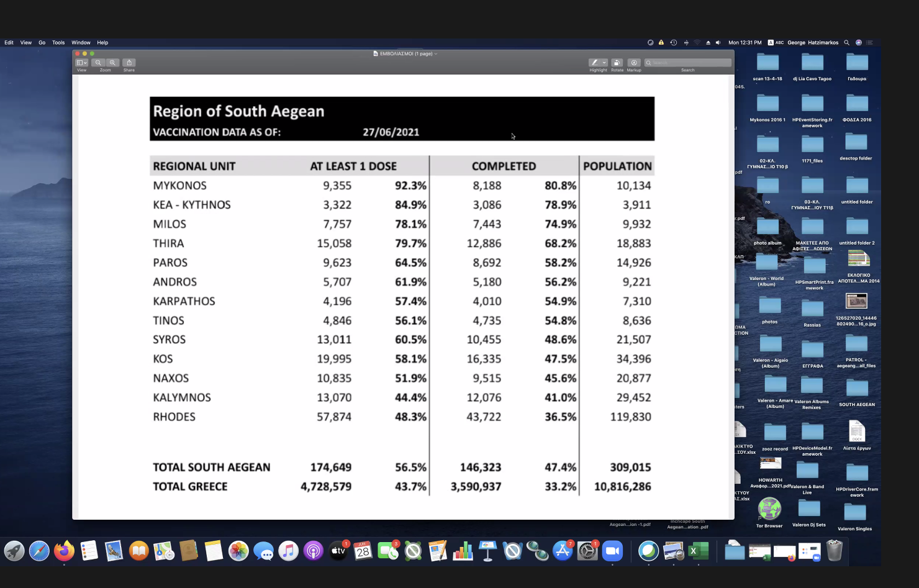Open the Tools menu
The width and height of the screenshot is (919, 588).
(58, 43)
